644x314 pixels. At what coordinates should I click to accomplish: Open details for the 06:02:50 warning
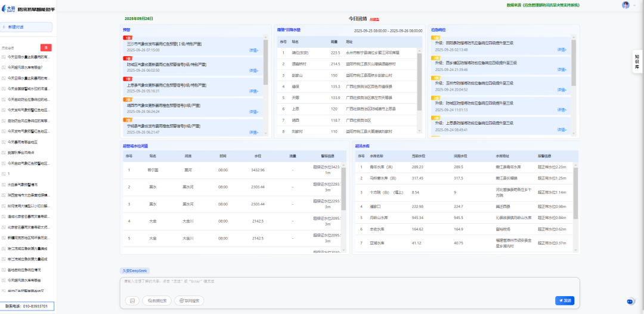coord(253,70)
